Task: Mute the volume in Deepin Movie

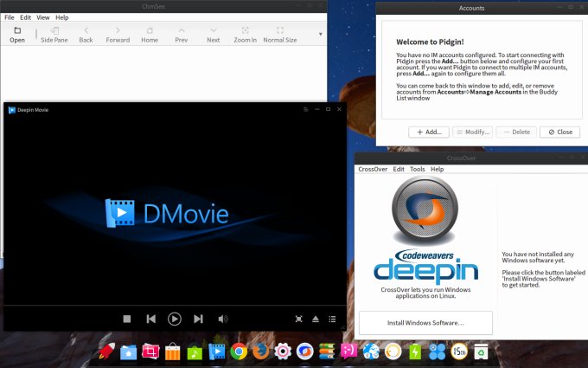Action: [223, 319]
